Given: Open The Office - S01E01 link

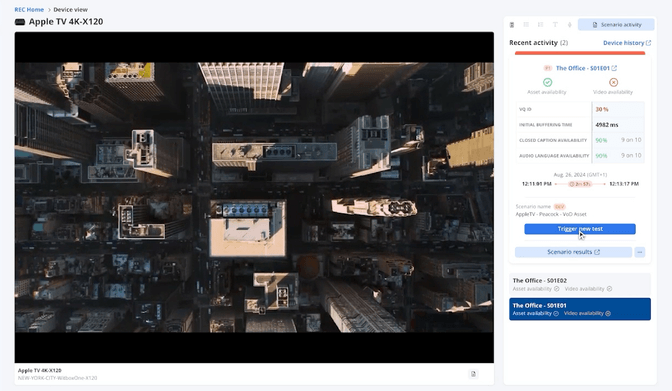Looking at the screenshot, I should point(586,68).
